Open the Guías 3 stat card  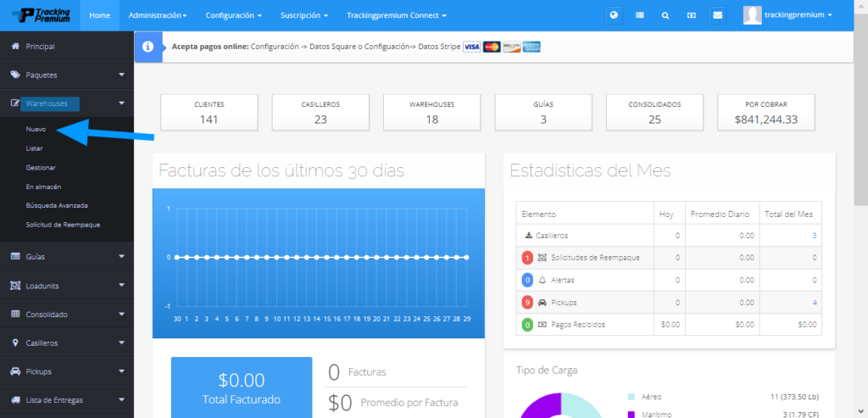[543, 113]
